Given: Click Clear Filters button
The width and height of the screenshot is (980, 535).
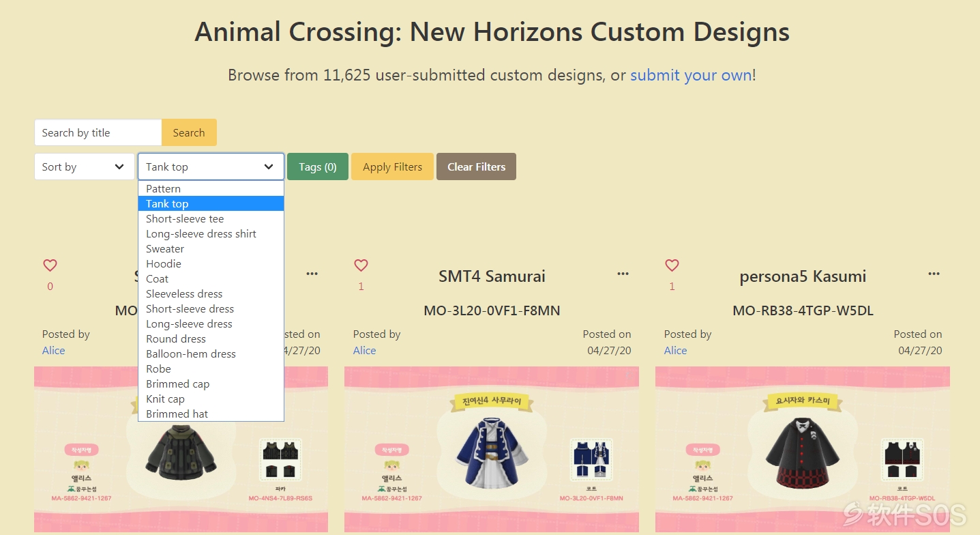Looking at the screenshot, I should [476, 167].
